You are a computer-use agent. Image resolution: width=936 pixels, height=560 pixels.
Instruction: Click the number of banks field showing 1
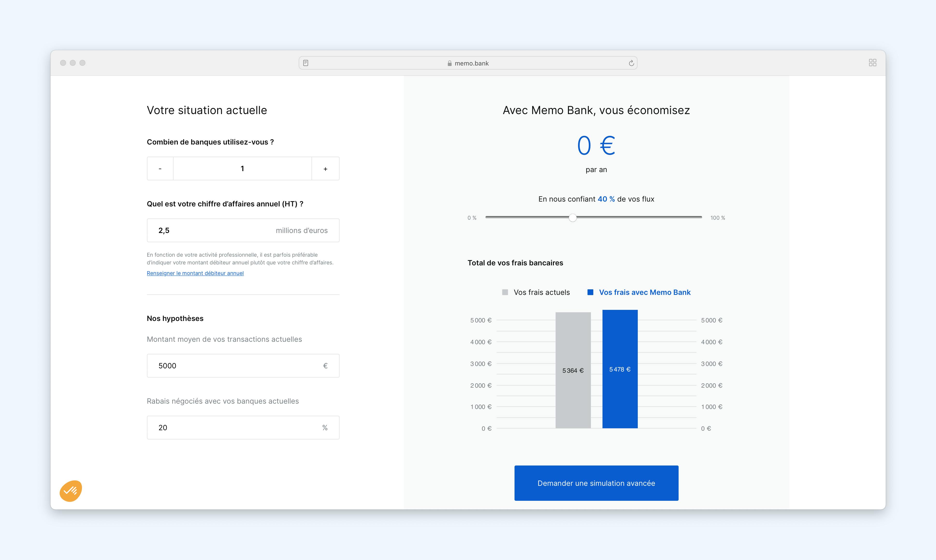coord(242,169)
